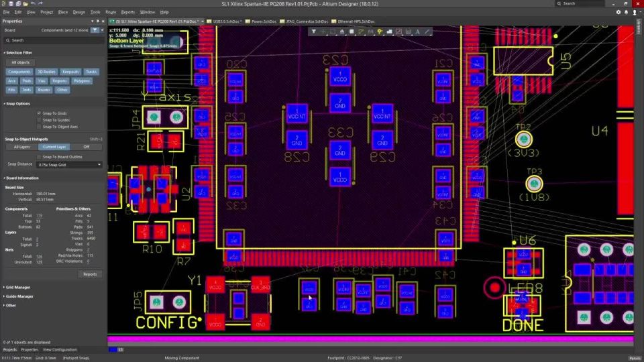This screenshot has width=644, height=362.
Task: Select All Layers hotspot snapping
Action: pos(21,147)
